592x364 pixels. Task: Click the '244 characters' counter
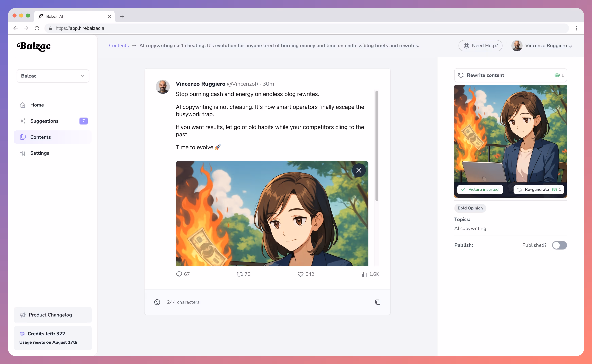click(183, 302)
